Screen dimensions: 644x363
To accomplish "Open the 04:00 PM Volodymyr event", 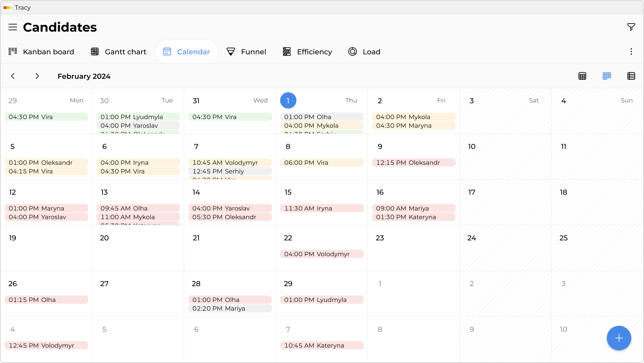I will pos(322,254).
